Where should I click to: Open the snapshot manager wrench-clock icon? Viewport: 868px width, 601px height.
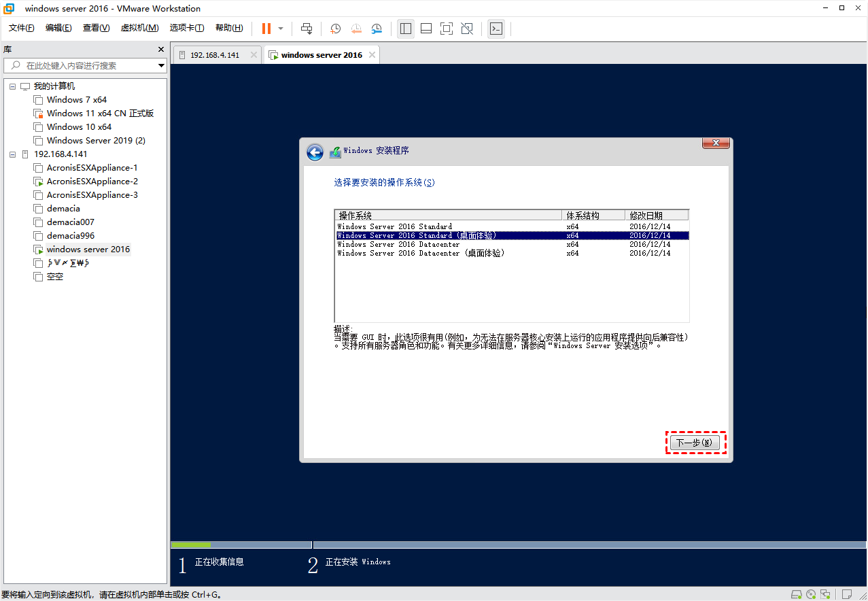[x=377, y=29]
